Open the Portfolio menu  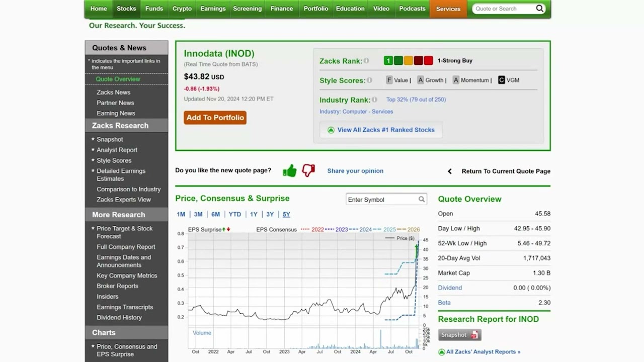point(316,9)
